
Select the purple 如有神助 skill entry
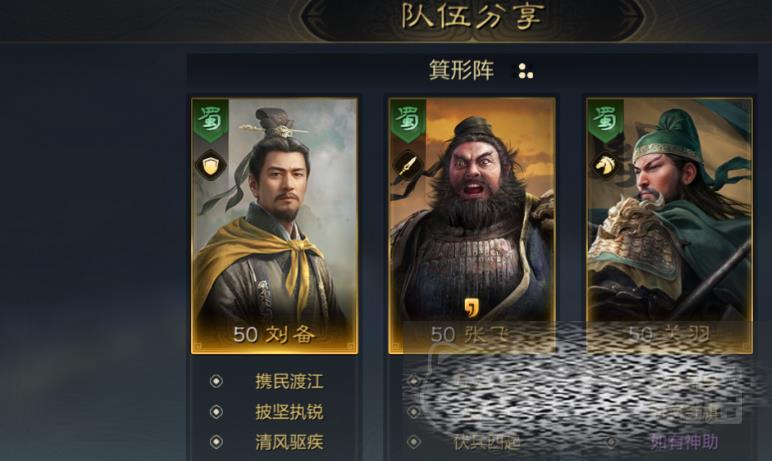click(684, 442)
